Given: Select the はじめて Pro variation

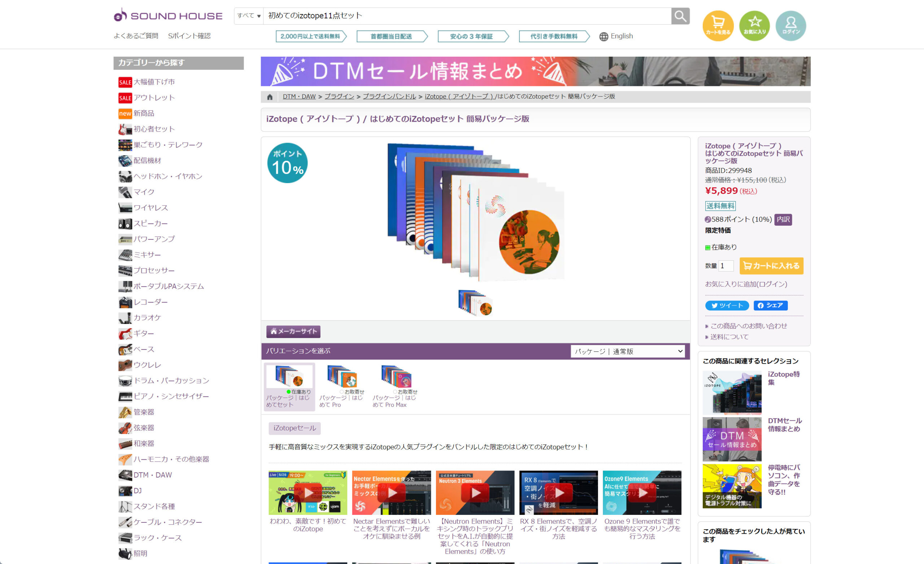Looking at the screenshot, I should [x=341, y=386].
